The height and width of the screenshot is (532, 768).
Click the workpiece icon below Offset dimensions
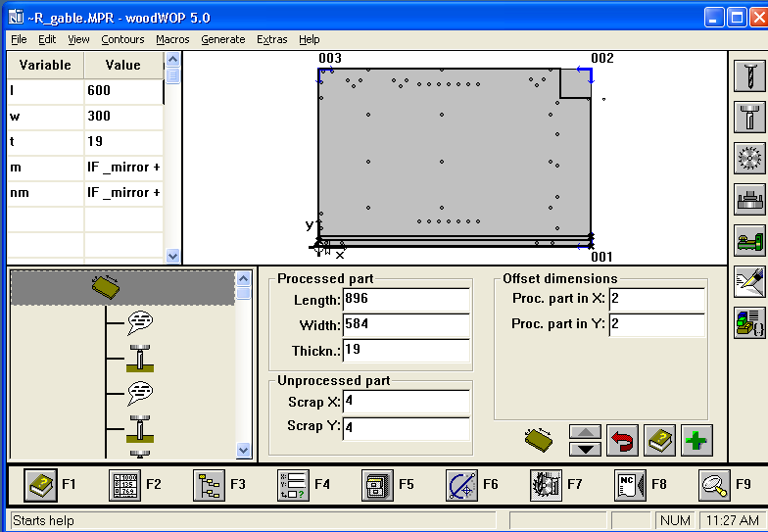539,439
